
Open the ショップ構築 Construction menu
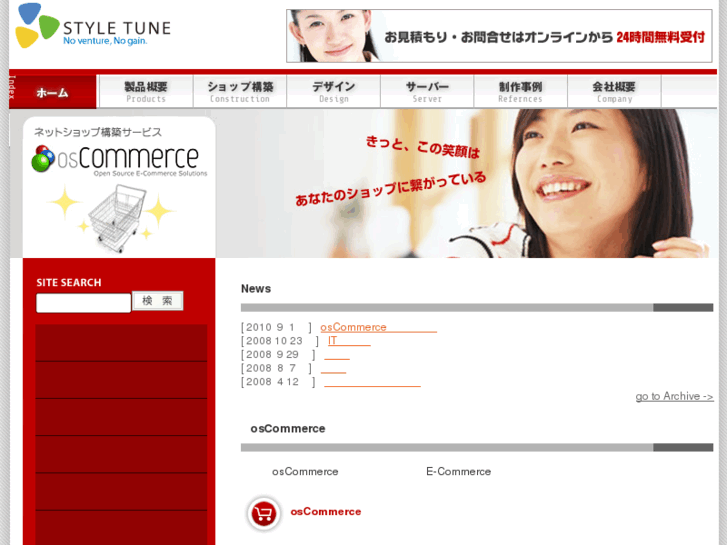240,92
